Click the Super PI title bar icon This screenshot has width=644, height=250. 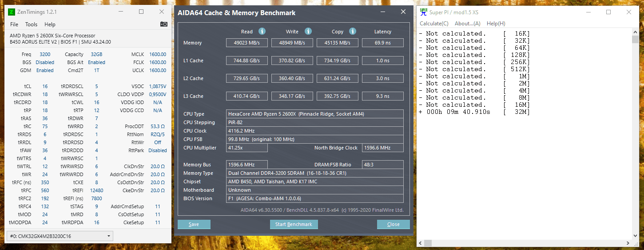click(424, 12)
